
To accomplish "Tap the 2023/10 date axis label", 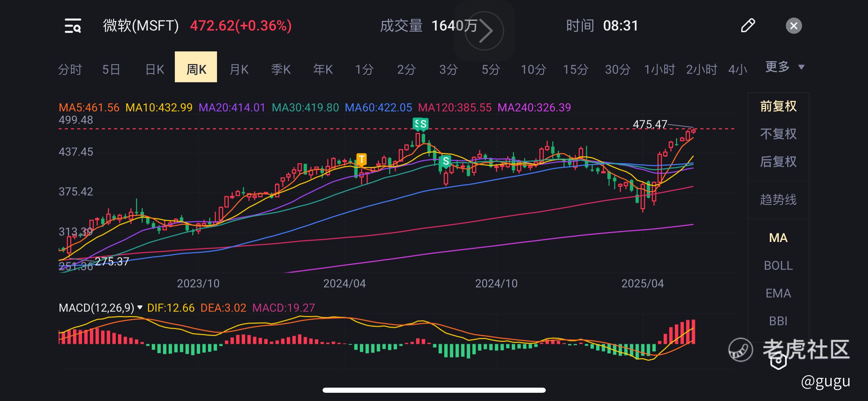I will tap(198, 283).
